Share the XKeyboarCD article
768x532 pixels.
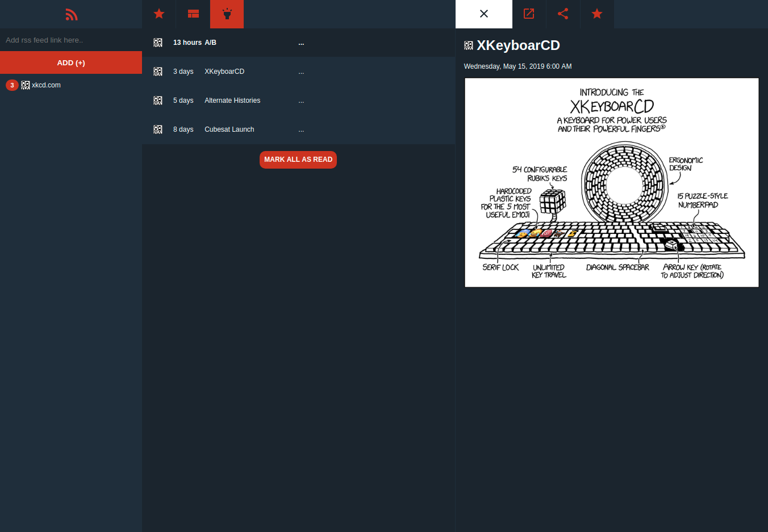click(563, 14)
